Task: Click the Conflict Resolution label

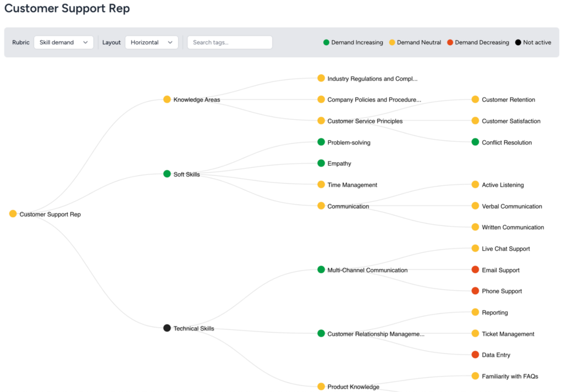Action: (507, 142)
